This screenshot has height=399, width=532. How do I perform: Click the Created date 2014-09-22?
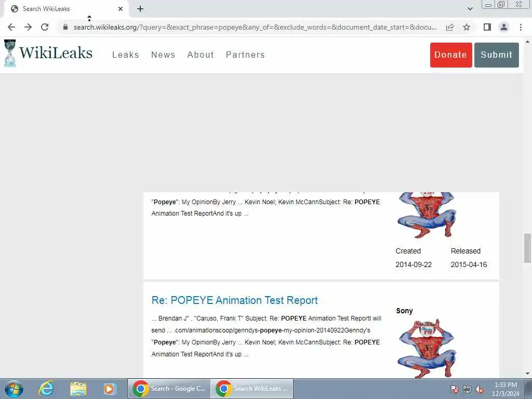414,264
